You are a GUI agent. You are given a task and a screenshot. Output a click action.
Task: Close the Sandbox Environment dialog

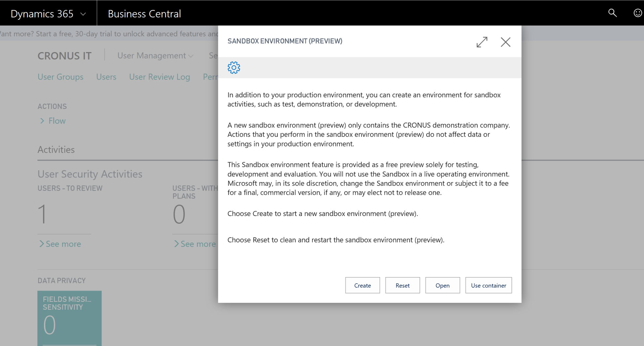506,42
